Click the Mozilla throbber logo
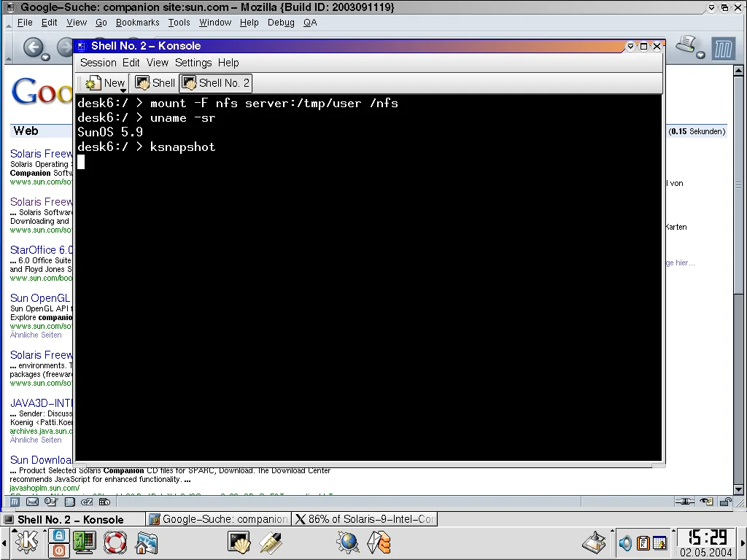Image resolution: width=747 pixels, height=560 pixels. coord(723,50)
